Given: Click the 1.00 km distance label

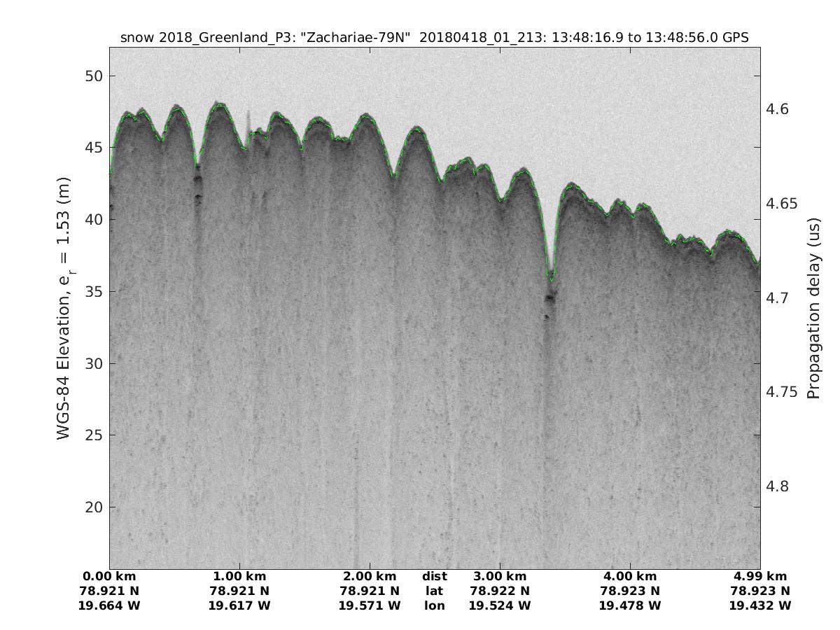Looking at the screenshot, I should tap(239, 576).
